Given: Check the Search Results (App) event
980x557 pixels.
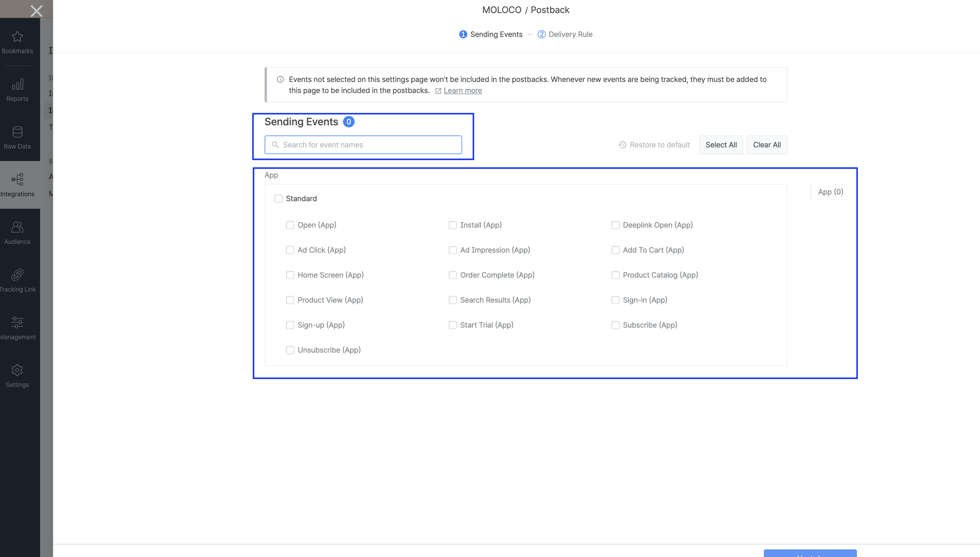Looking at the screenshot, I should point(453,300).
